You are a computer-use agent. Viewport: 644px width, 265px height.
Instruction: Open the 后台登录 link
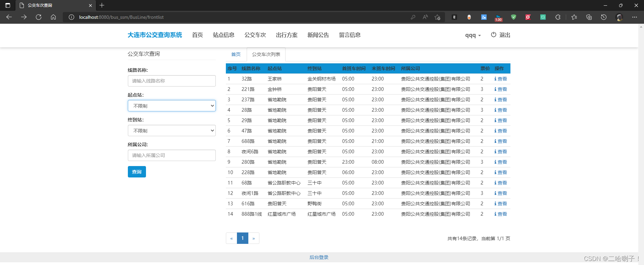click(x=319, y=257)
